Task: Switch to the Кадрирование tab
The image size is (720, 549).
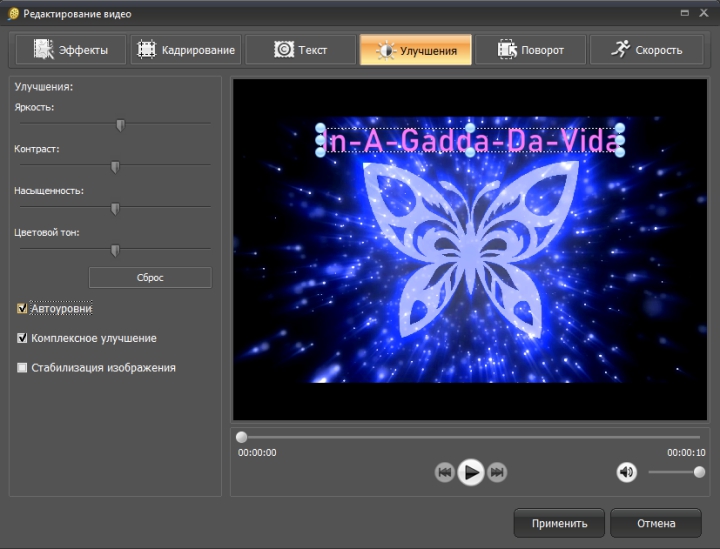Action: click(x=186, y=50)
